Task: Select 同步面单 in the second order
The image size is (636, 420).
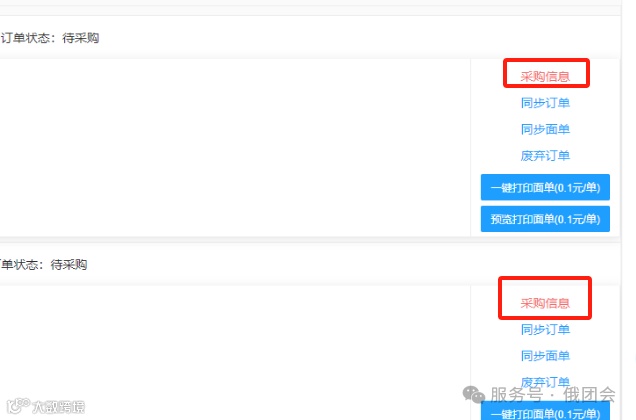Action: (x=545, y=356)
